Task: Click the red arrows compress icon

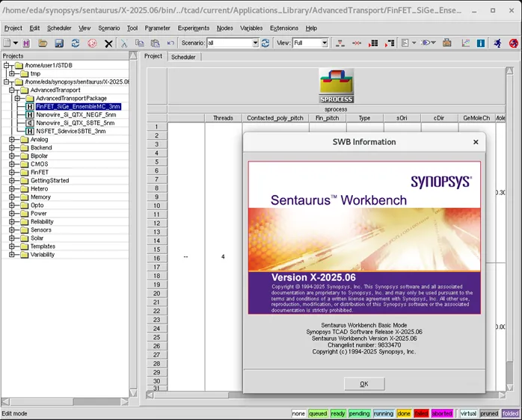Action: (x=357, y=43)
